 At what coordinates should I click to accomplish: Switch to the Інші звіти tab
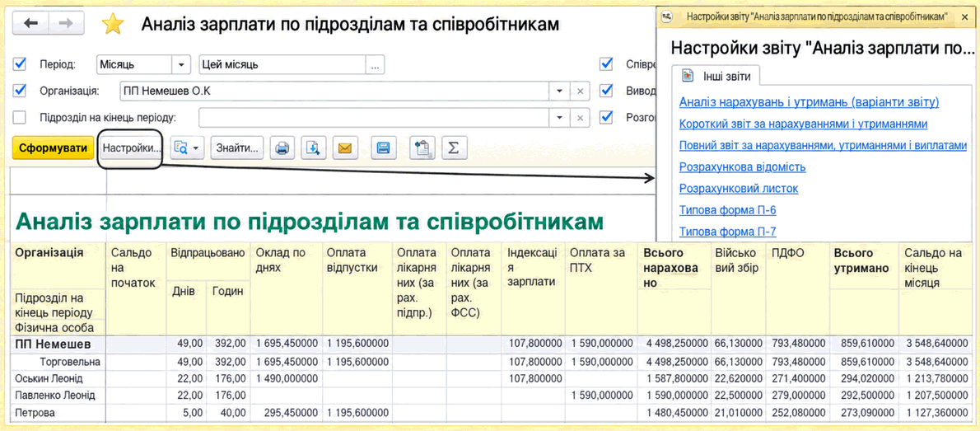click(x=716, y=77)
